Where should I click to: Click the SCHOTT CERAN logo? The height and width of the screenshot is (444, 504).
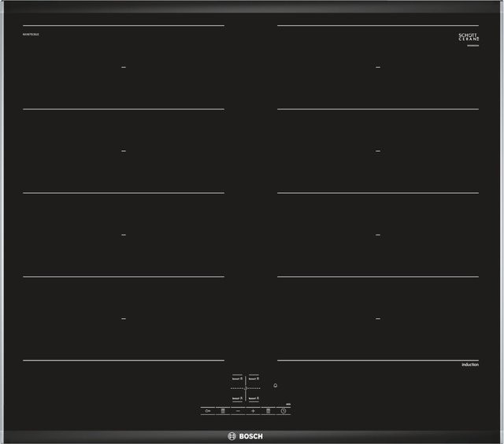coord(469,37)
